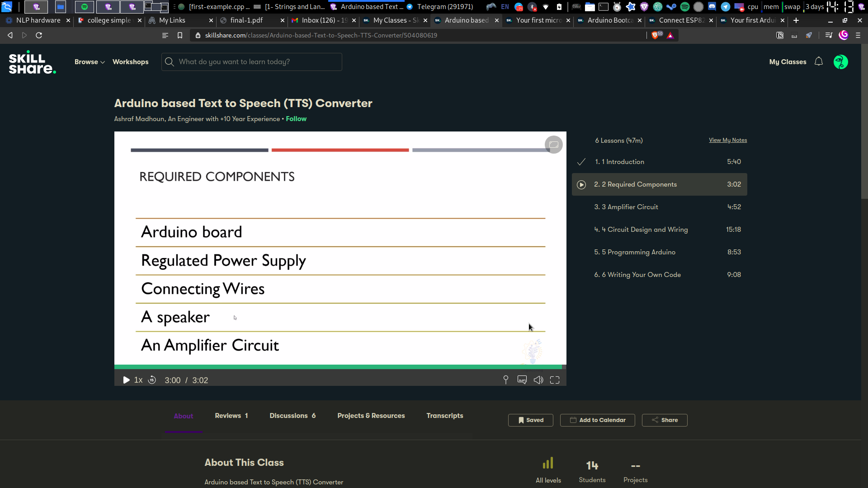Screen dimensions: 868x488
Task: Rewind video 15 seconds
Action: click(x=152, y=380)
